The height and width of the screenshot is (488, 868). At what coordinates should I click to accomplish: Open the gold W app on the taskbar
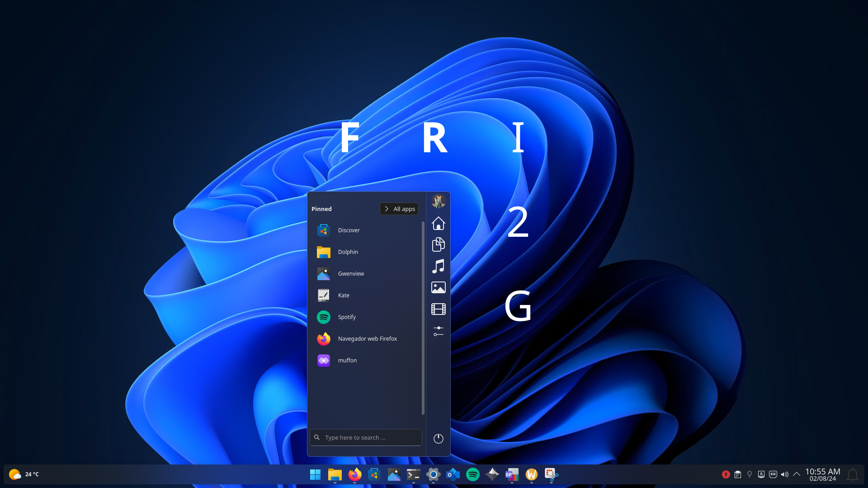(531, 474)
